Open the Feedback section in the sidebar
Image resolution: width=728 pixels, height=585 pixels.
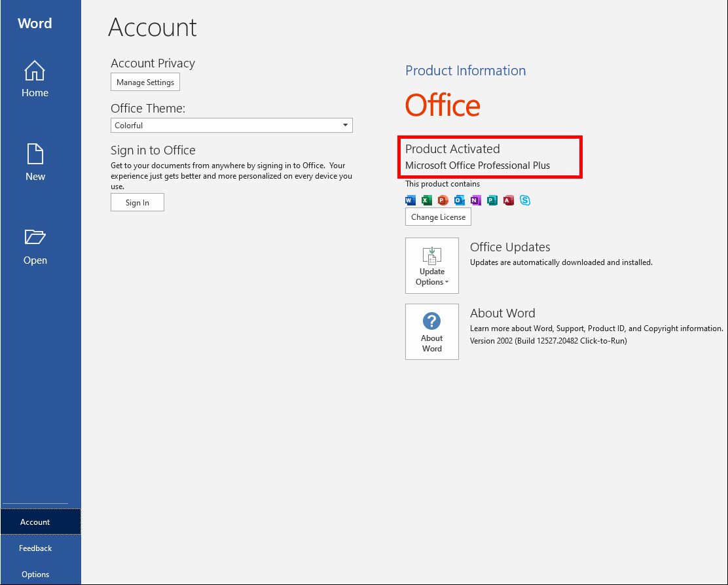35,548
